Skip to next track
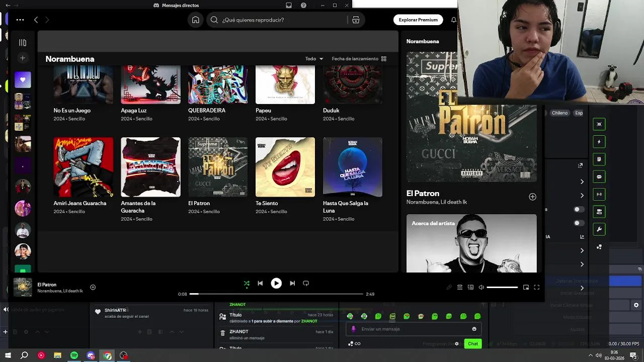The width and height of the screenshot is (644, 362). click(x=292, y=283)
